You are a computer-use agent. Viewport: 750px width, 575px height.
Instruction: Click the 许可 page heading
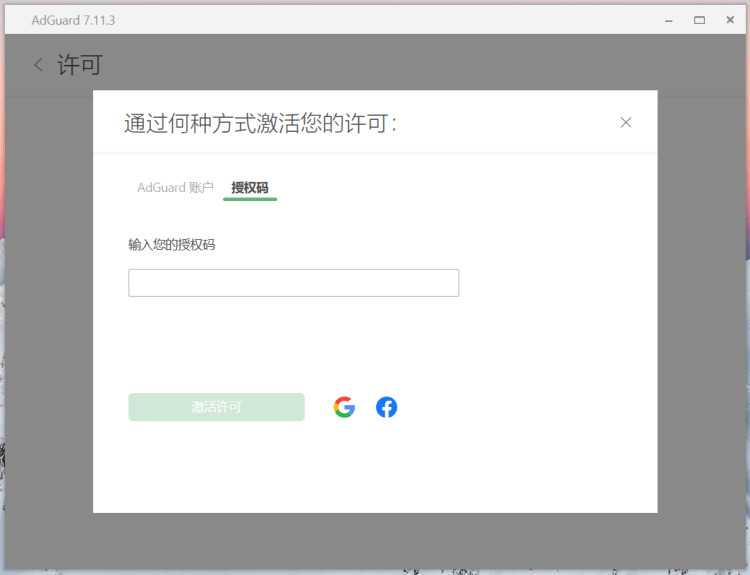tap(80, 65)
